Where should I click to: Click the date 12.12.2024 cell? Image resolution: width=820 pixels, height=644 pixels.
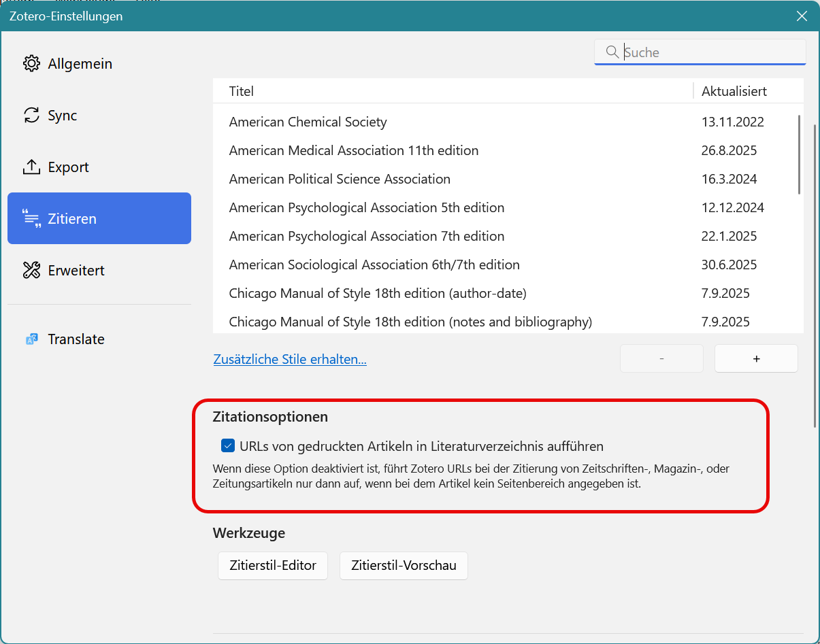[x=733, y=208]
